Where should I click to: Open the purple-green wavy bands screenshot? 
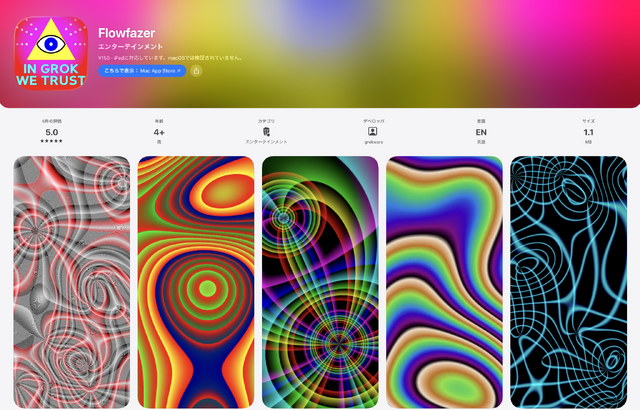(x=444, y=282)
